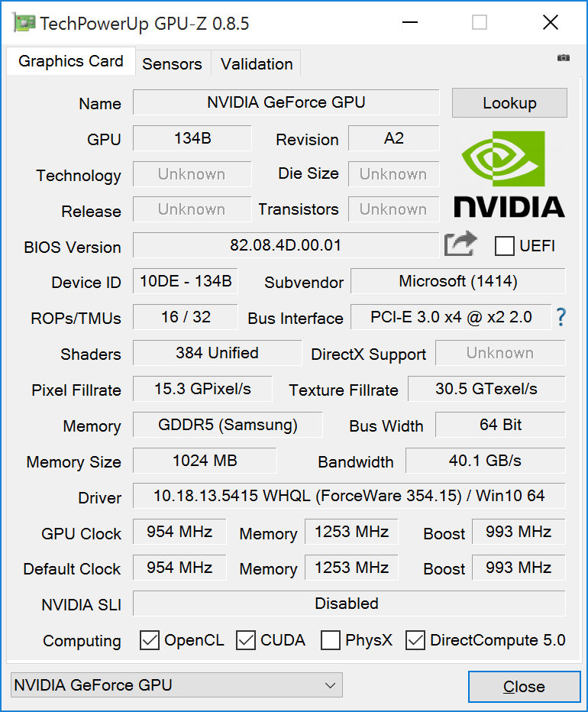Click the Bus Interface question mark

561,317
